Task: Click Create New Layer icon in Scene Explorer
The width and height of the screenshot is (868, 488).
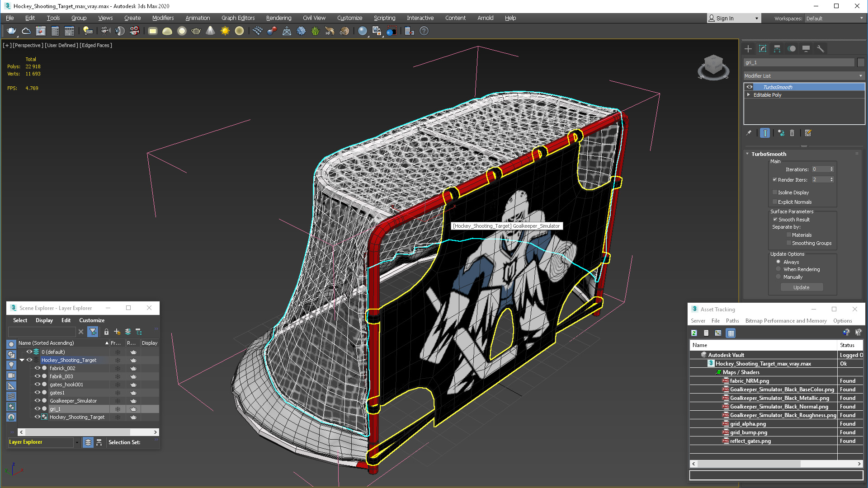Action: [x=117, y=332]
